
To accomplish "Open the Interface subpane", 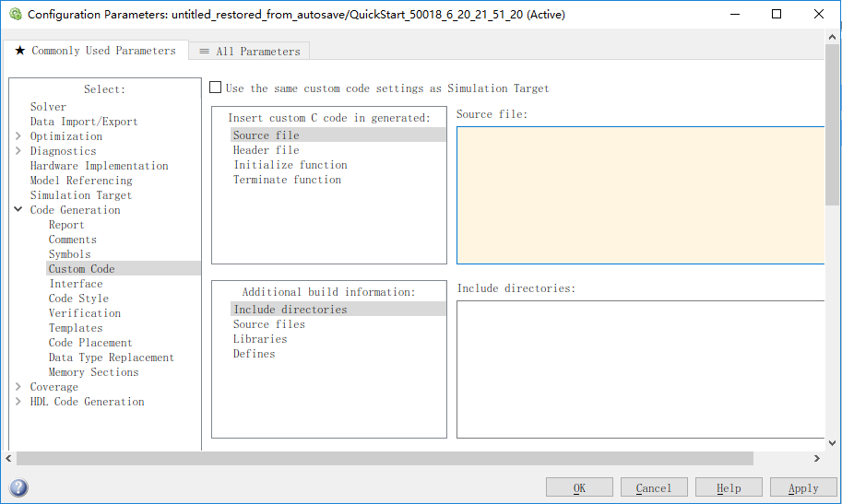I will coord(76,284).
